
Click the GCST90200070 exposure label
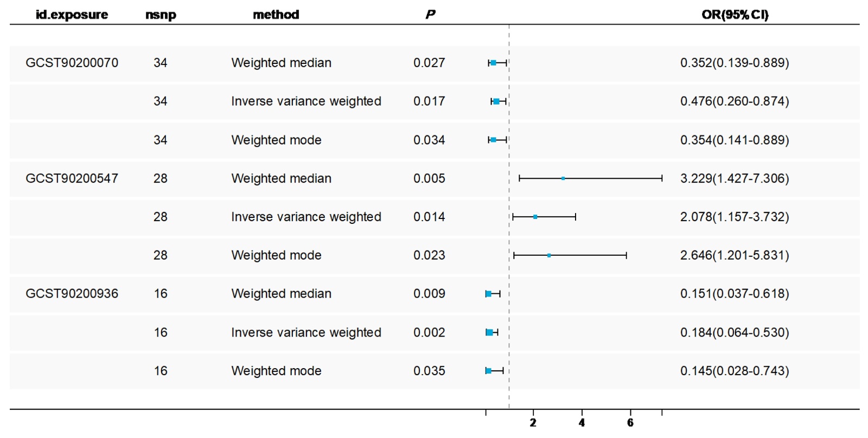point(72,63)
